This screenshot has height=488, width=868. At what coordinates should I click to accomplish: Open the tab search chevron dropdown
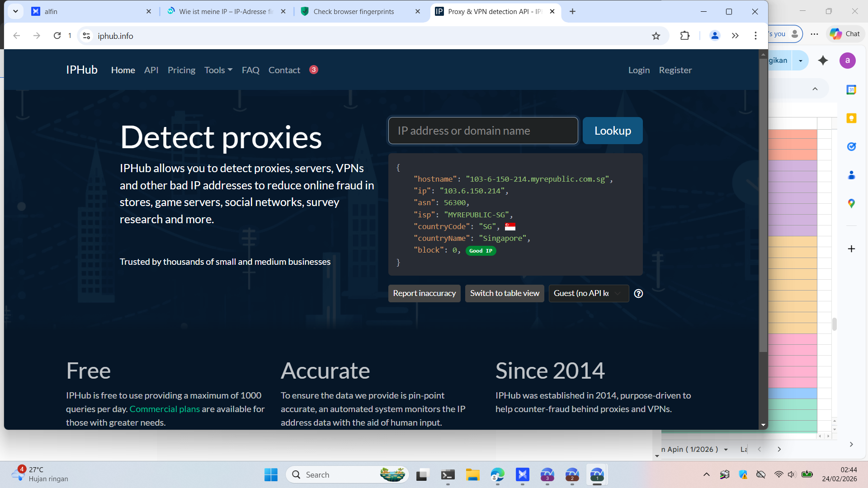pos(15,11)
